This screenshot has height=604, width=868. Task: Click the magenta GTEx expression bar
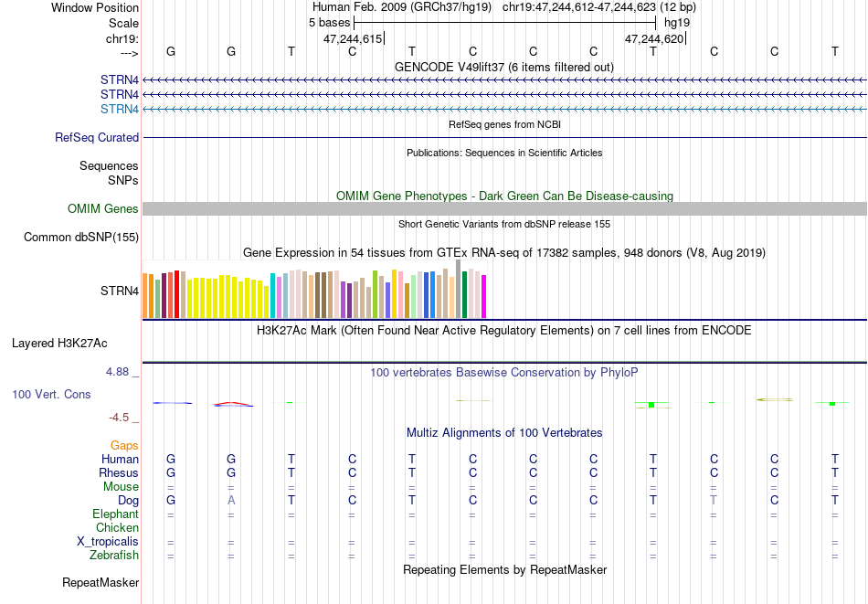pos(484,297)
